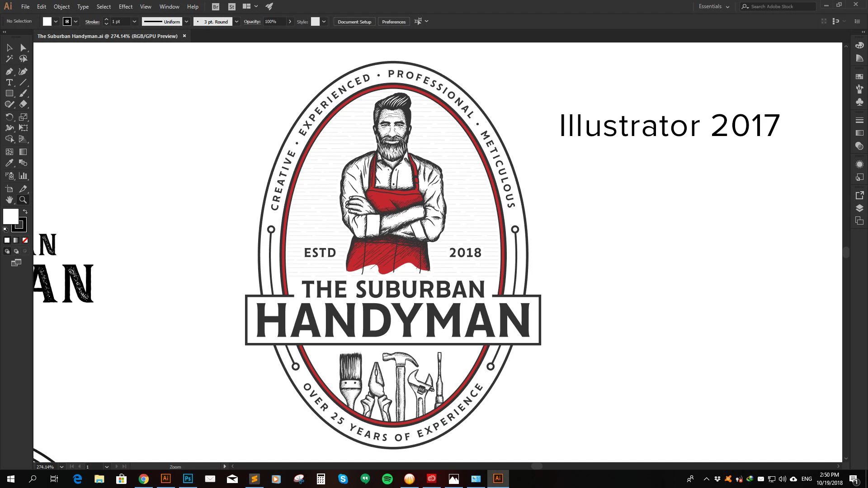The image size is (868, 488).
Task: Switch to Gradient fill mode
Action: [x=16, y=240]
